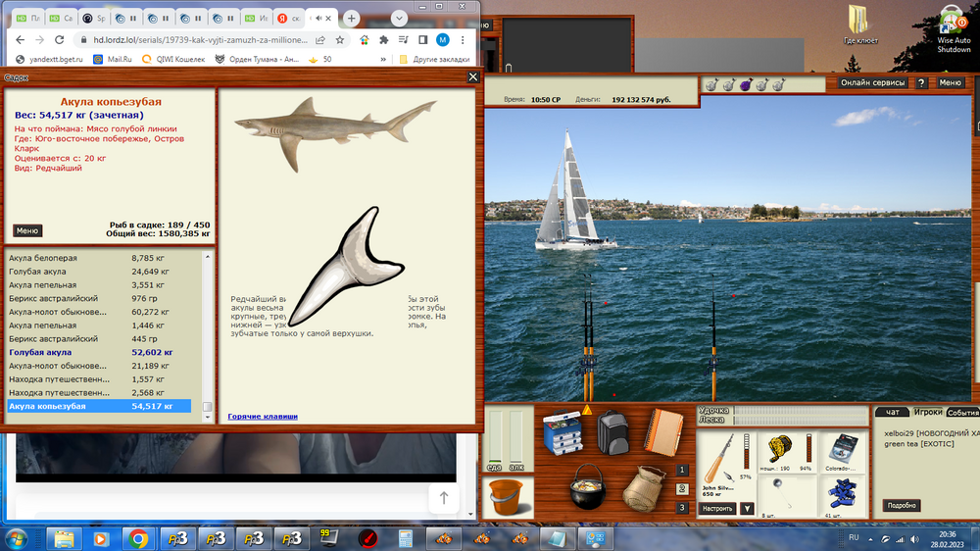Click the purple lure icon in top bar
This screenshot has width=980, height=551.
tap(745, 84)
